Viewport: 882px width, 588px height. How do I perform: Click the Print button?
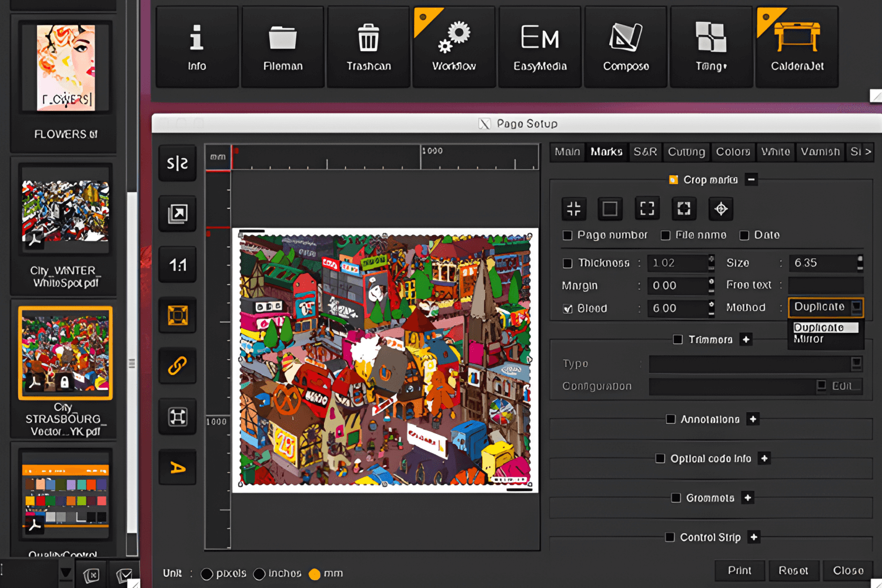pyautogui.click(x=740, y=570)
